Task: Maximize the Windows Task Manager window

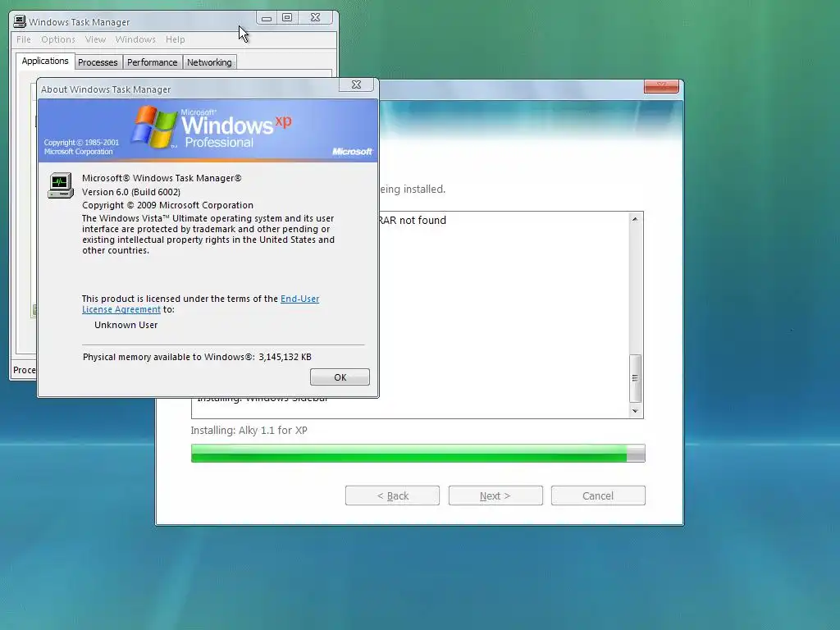Action: click(287, 18)
